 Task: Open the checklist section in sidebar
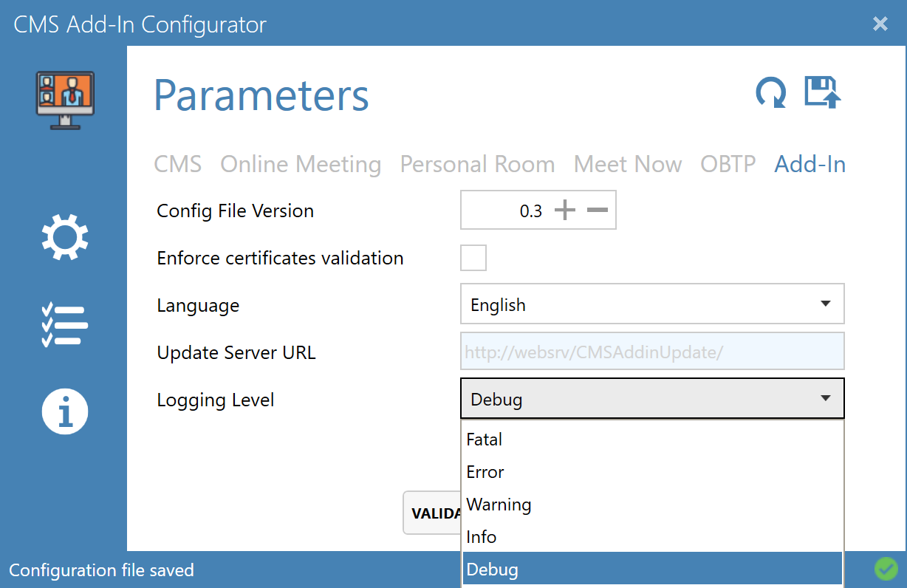pyautogui.click(x=65, y=325)
